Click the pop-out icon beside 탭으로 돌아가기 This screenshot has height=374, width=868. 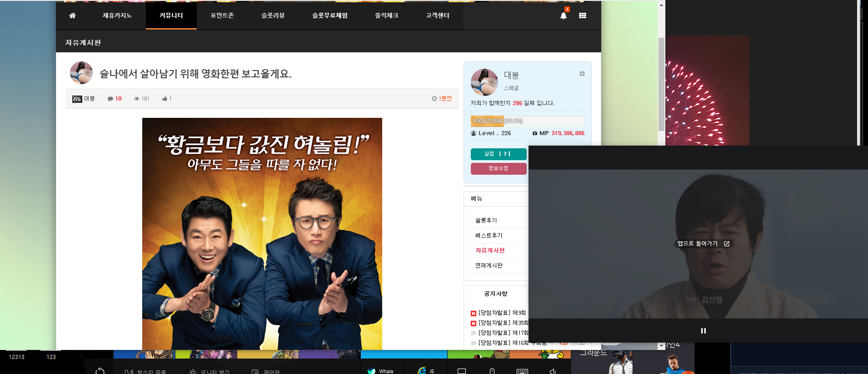[727, 244]
